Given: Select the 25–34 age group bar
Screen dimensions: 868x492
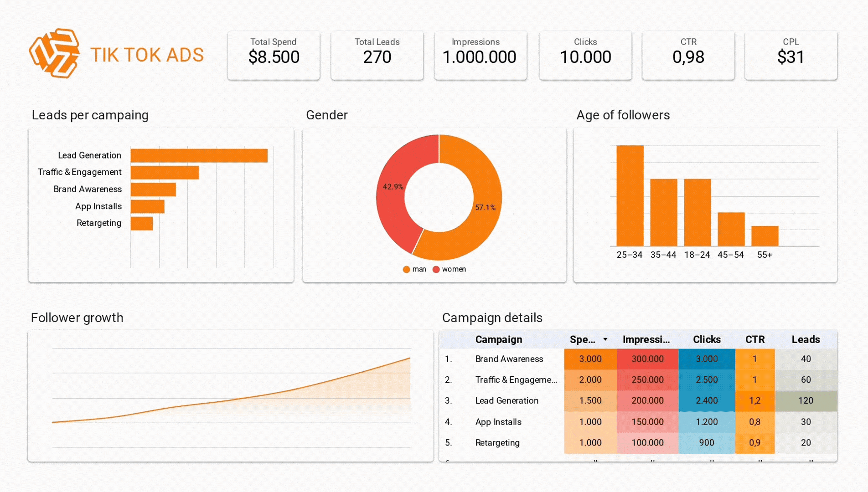Looking at the screenshot, I should [630, 196].
